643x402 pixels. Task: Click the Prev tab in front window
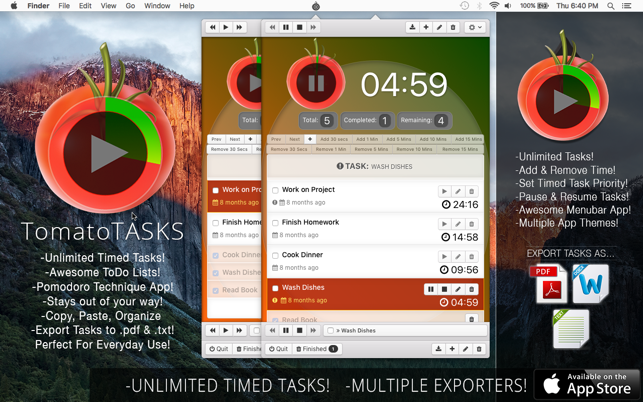[276, 139]
